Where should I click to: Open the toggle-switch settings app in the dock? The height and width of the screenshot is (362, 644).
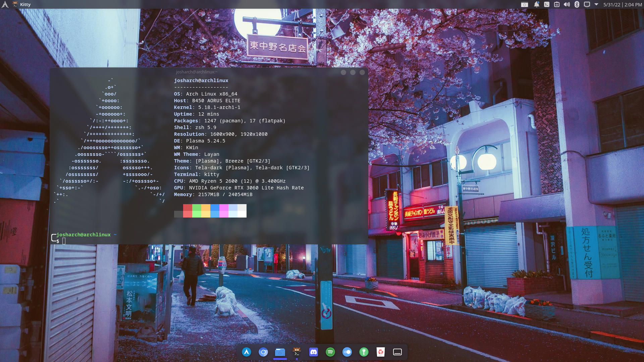pyautogui.click(x=347, y=352)
